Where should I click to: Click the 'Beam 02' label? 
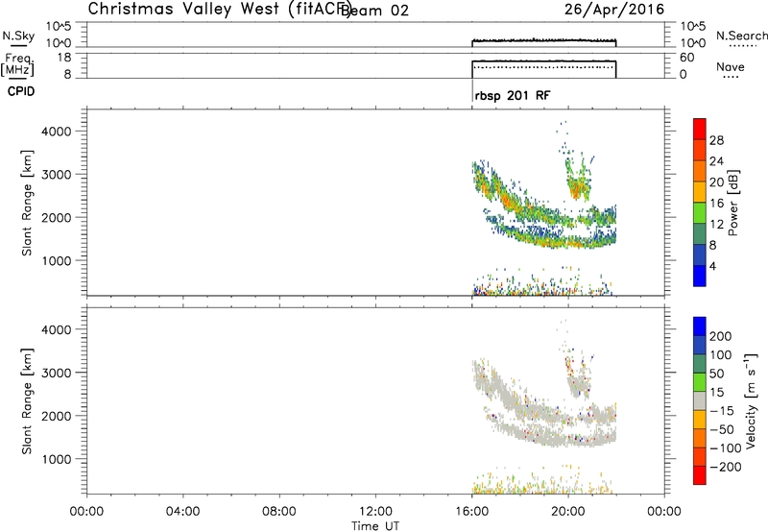[375, 11]
